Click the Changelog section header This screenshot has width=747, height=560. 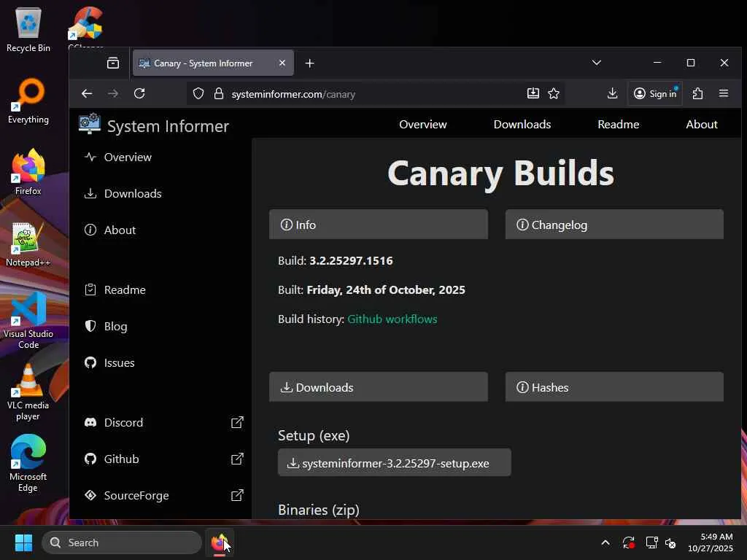pos(614,225)
